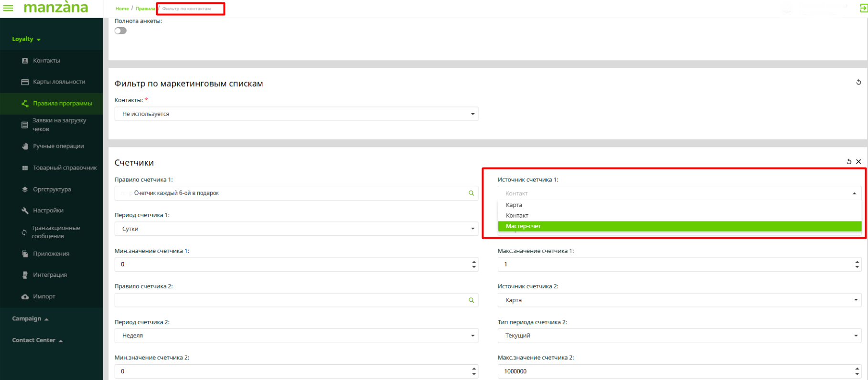
Task: Click the logout icon in top right
Action: tap(863, 9)
